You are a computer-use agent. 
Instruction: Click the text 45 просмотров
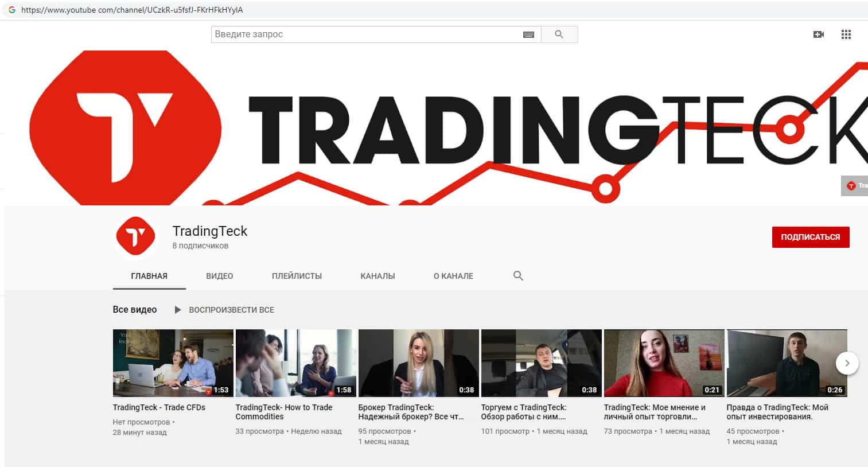(x=753, y=431)
